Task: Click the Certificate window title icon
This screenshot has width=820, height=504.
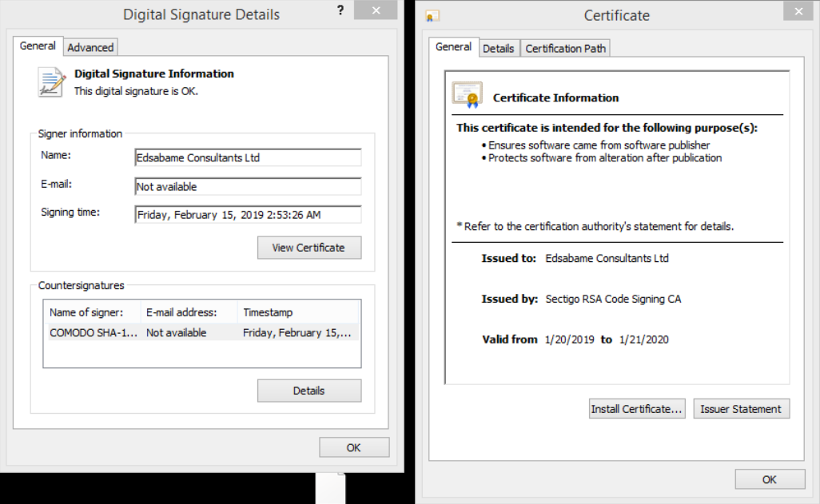Action: 432,16
